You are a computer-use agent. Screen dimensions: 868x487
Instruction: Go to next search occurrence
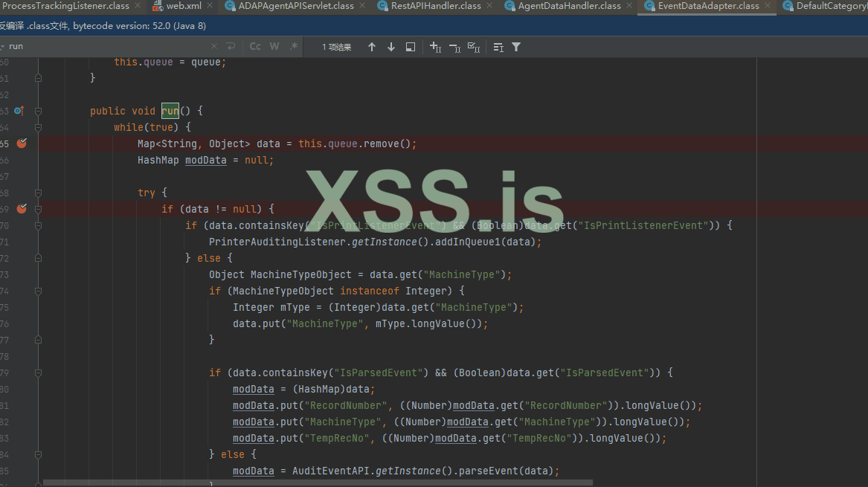pyautogui.click(x=391, y=47)
